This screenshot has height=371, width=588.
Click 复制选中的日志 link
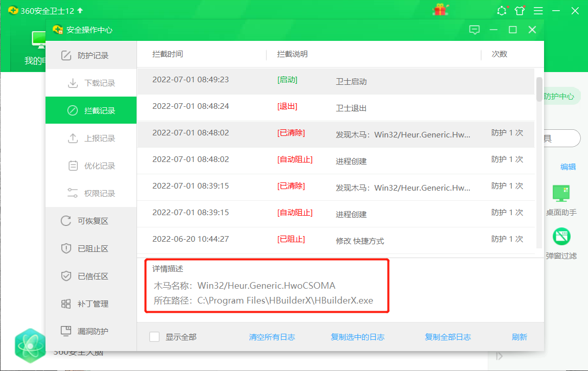click(357, 337)
